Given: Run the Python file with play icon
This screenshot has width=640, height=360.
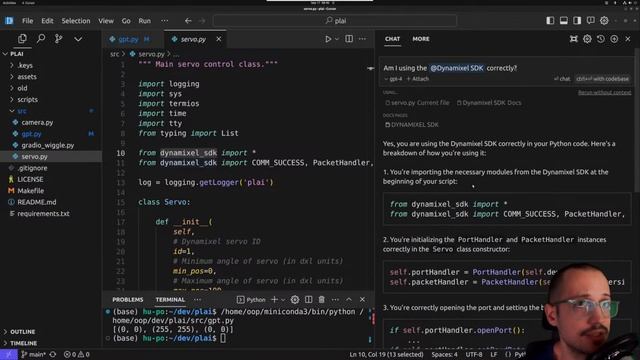Looking at the screenshot, I should tap(328, 39).
